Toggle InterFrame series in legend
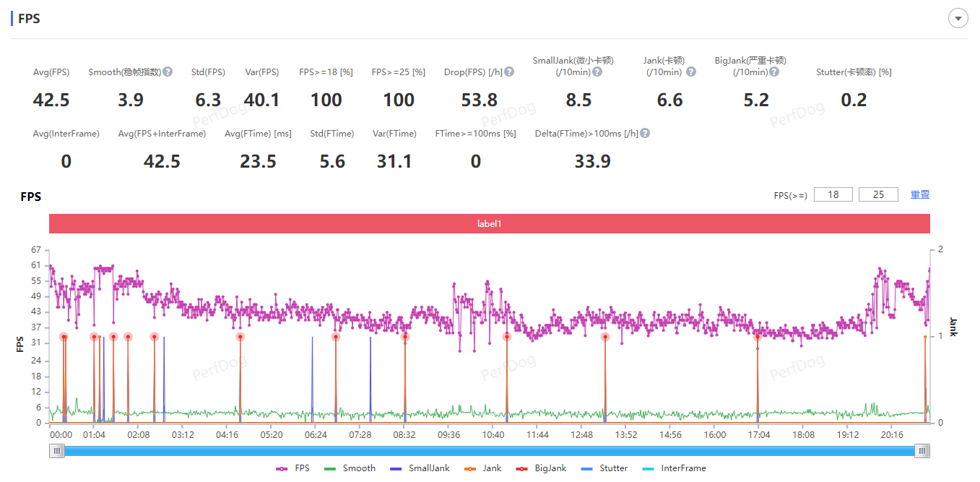This screenshot has height=482, width=980. click(674, 468)
